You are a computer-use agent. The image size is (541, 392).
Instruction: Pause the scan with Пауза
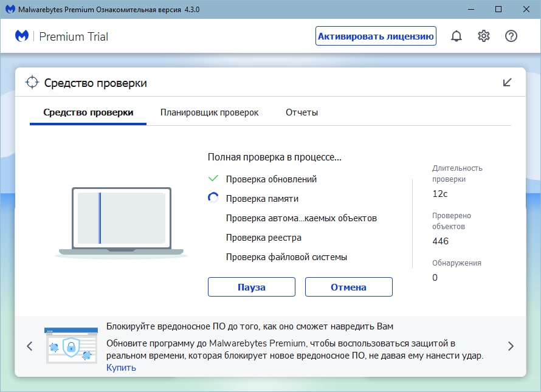252,287
